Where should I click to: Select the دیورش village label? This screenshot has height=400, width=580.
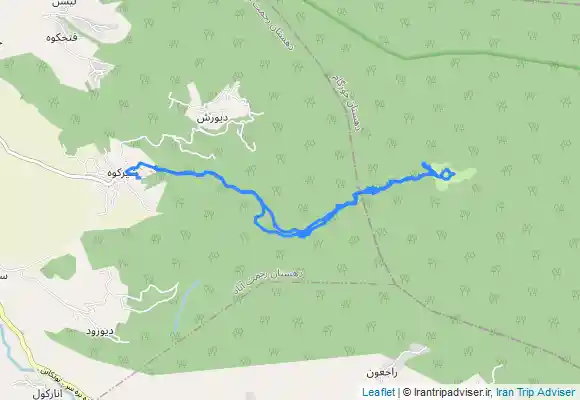[212, 118]
